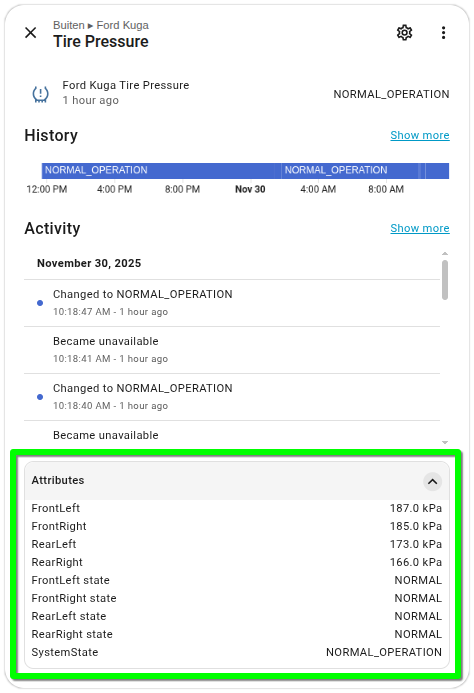Click the Tire Pressure dialog title
The image size is (474, 693).
coord(101,42)
